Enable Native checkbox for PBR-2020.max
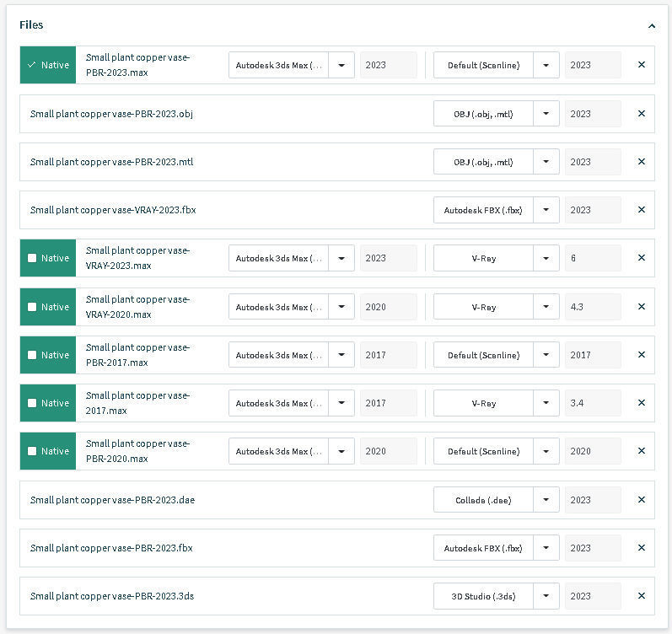672x634 pixels. pyautogui.click(x=32, y=452)
